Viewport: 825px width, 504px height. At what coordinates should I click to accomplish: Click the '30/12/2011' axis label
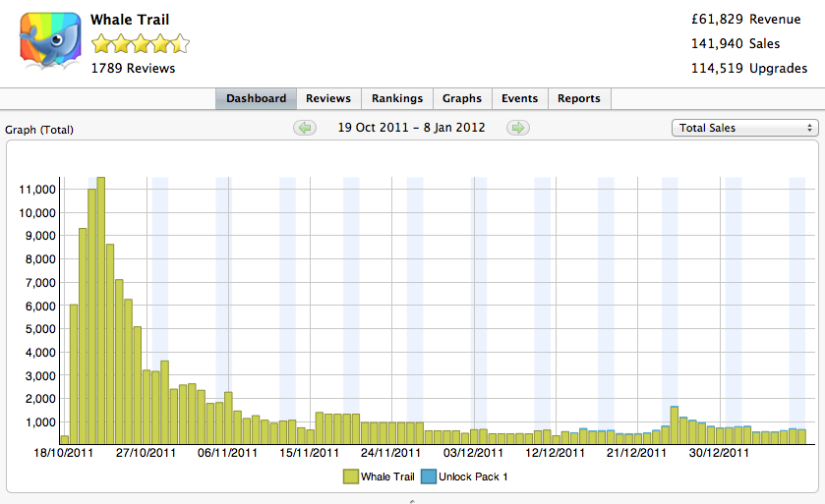(x=719, y=453)
